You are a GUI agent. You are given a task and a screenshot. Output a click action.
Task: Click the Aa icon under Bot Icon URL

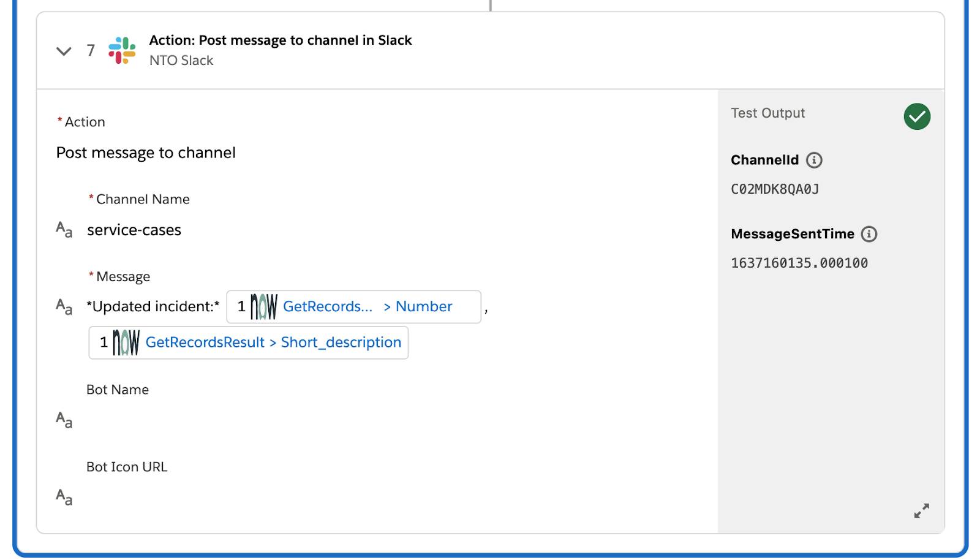point(64,496)
